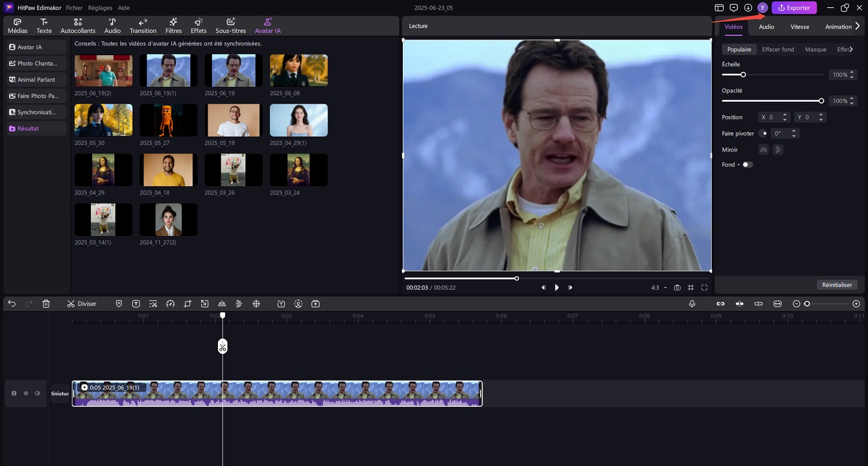The height and width of the screenshot is (466, 868).
Task: Click the fullscreen preview icon
Action: 705,288
